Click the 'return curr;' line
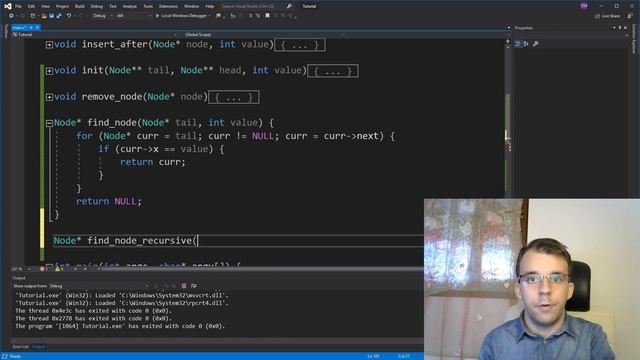 (153, 162)
